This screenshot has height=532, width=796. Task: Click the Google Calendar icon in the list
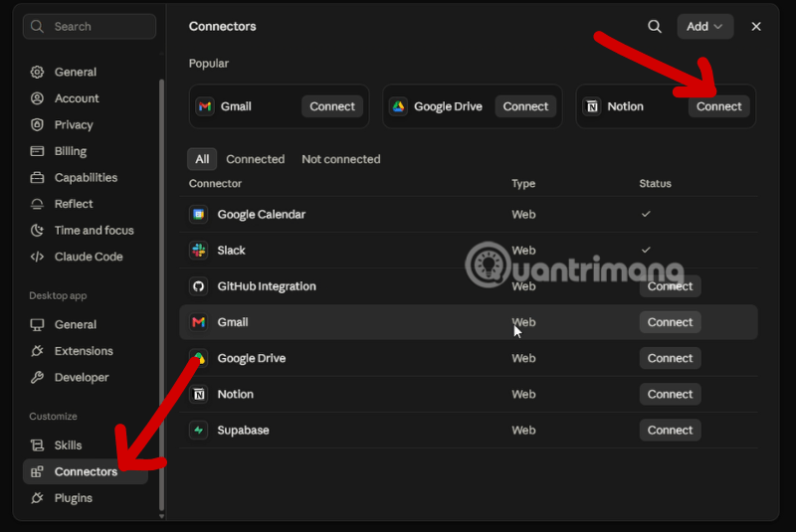point(198,214)
